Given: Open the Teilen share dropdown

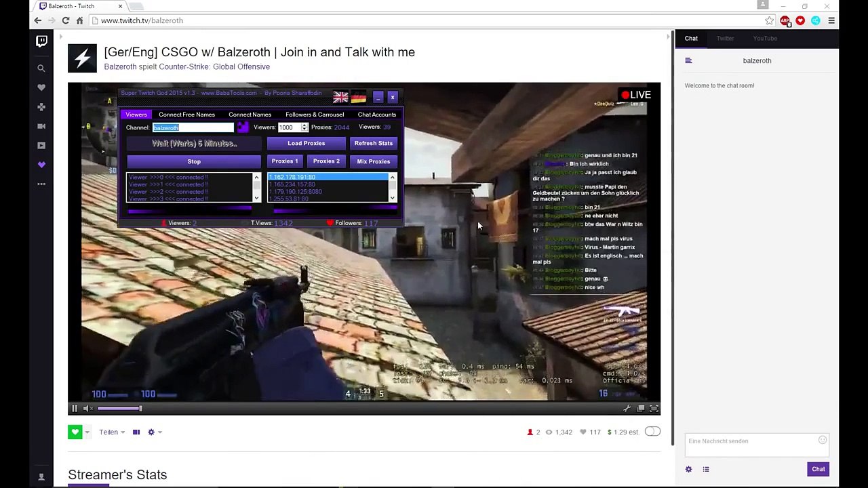Looking at the screenshot, I should (112, 432).
